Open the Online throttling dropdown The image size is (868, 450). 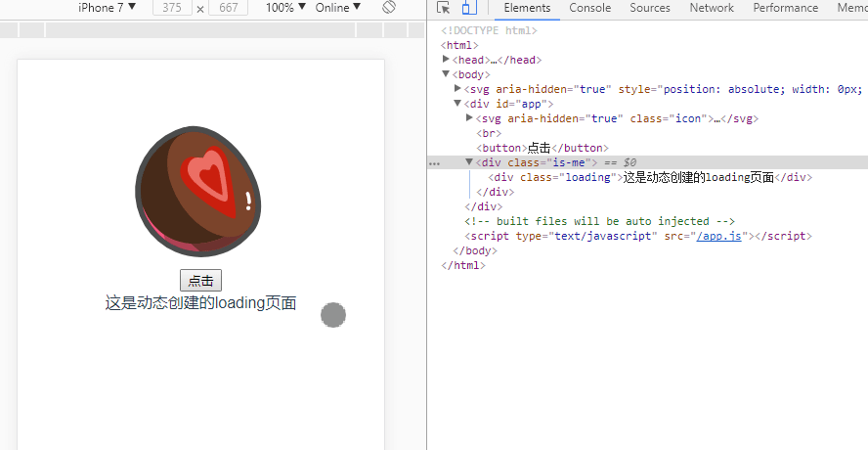tap(337, 7)
